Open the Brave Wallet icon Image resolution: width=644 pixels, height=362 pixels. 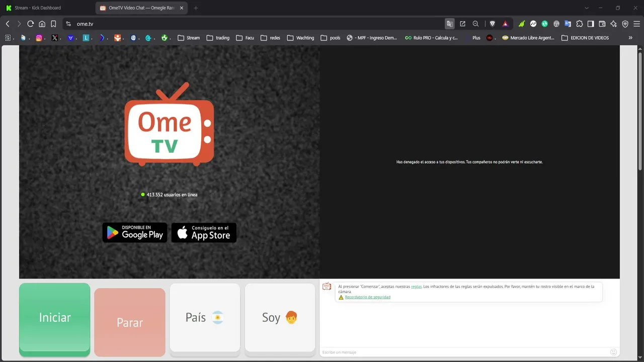click(602, 24)
